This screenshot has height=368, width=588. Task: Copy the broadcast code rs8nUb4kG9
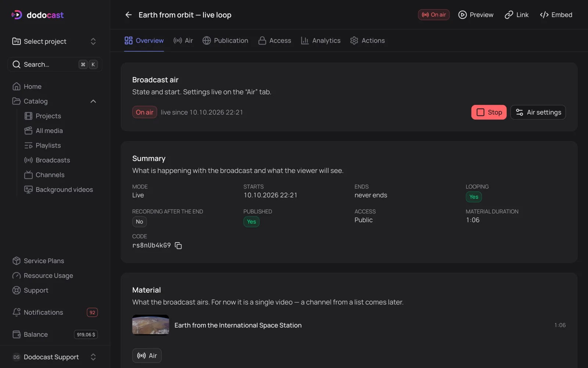pyautogui.click(x=178, y=245)
